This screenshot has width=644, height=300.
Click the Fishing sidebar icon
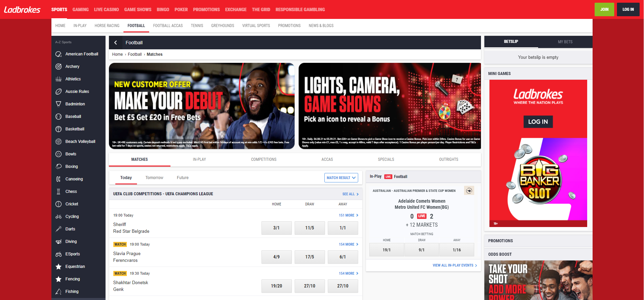coord(59,292)
